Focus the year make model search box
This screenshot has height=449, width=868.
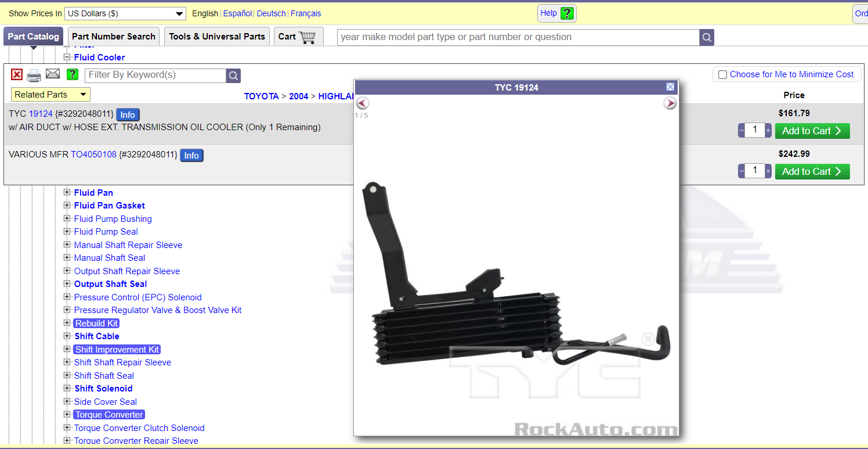pyautogui.click(x=518, y=37)
